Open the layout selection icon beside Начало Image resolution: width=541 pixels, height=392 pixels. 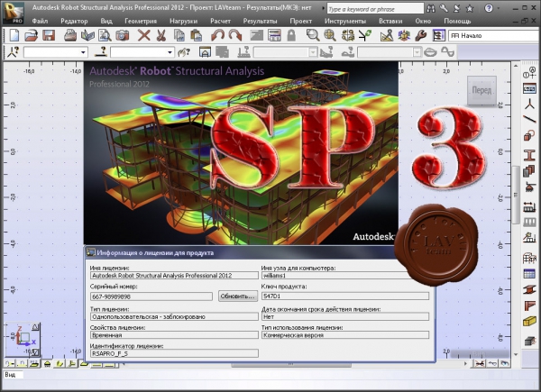[439, 35]
